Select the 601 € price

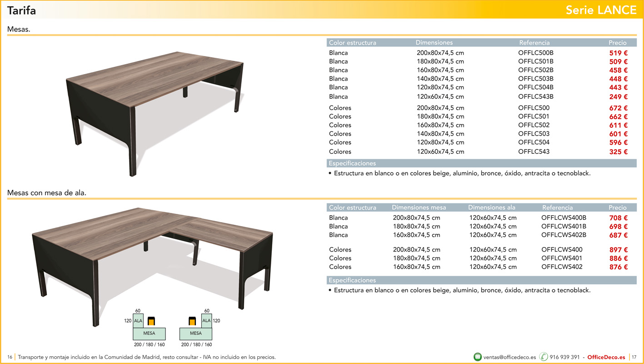coord(619,134)
